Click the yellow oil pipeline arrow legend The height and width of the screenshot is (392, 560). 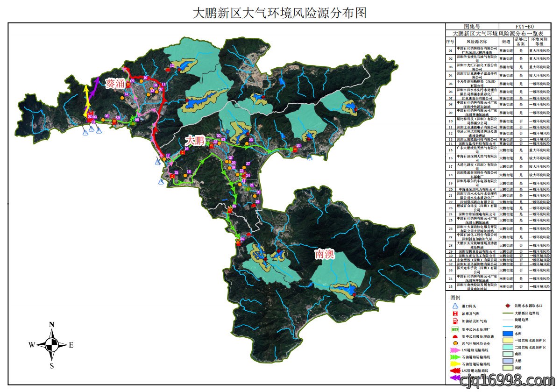click(455, 364)
